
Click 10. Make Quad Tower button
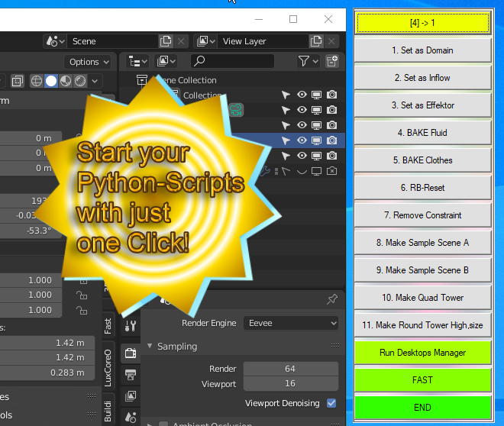(423, 298)
